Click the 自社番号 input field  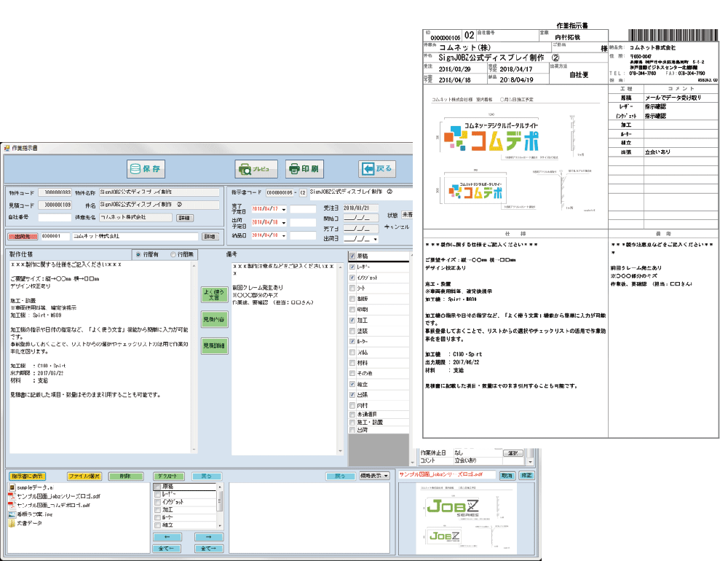54,218
